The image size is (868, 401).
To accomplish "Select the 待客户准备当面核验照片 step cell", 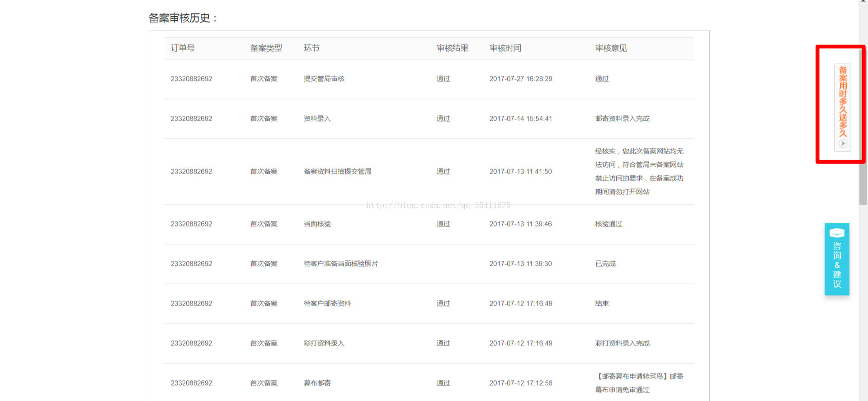I will point(341,264).
